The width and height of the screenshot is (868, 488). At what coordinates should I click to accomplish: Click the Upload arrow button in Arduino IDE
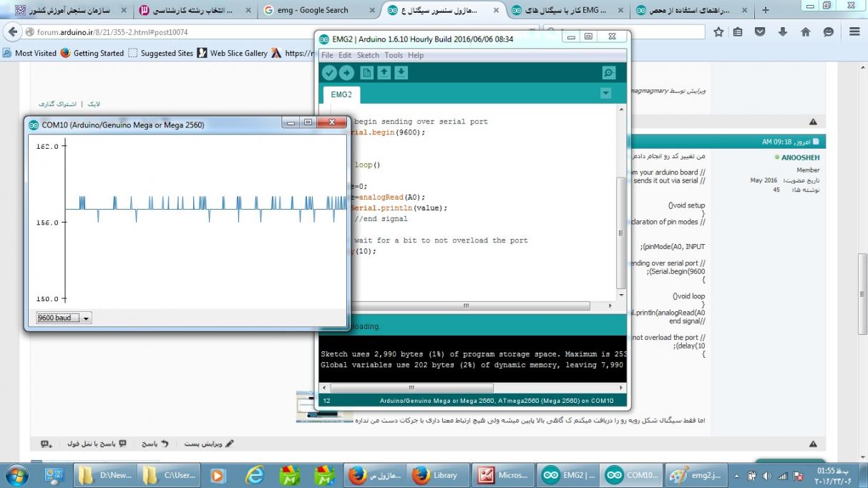pyautogui.click(x=346, y=72)
